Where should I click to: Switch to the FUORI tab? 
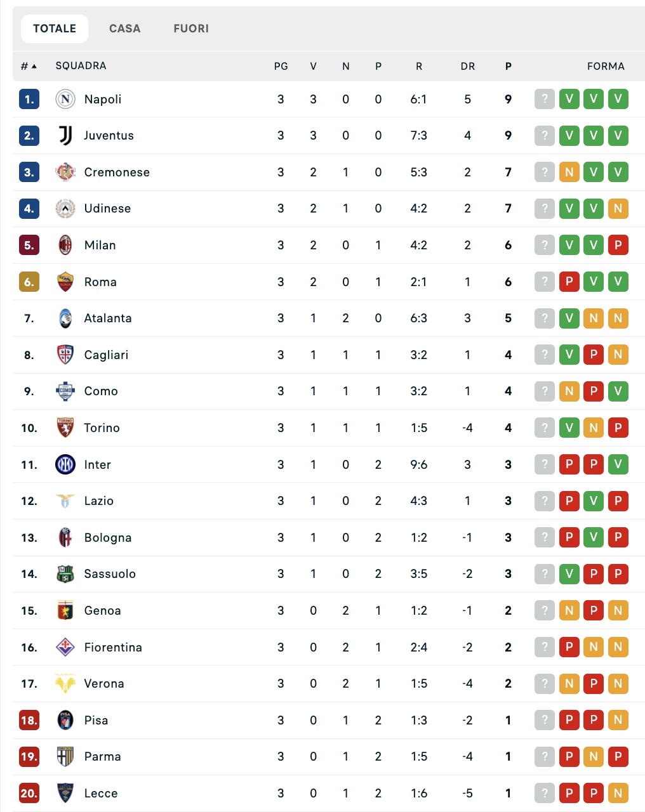click(x=191, y=29)
